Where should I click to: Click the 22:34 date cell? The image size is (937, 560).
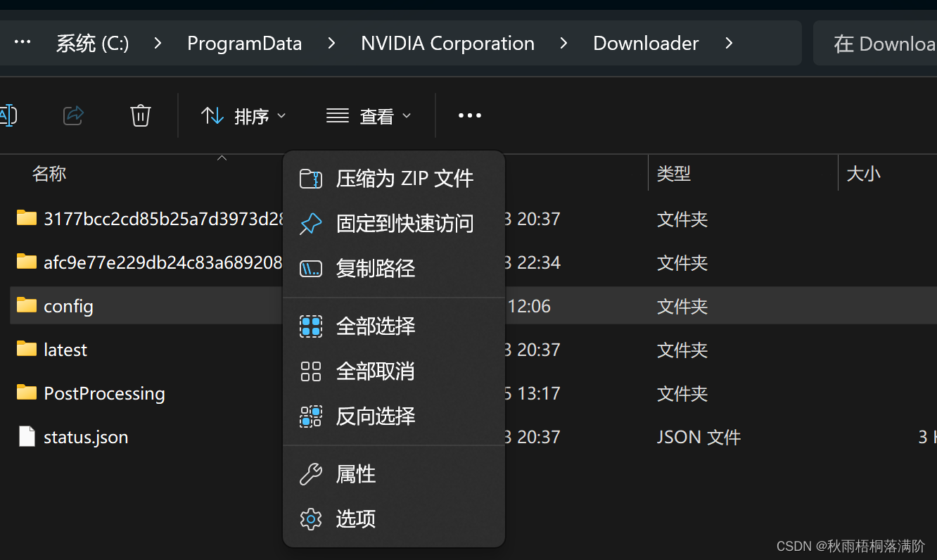[x=533, y=262]
